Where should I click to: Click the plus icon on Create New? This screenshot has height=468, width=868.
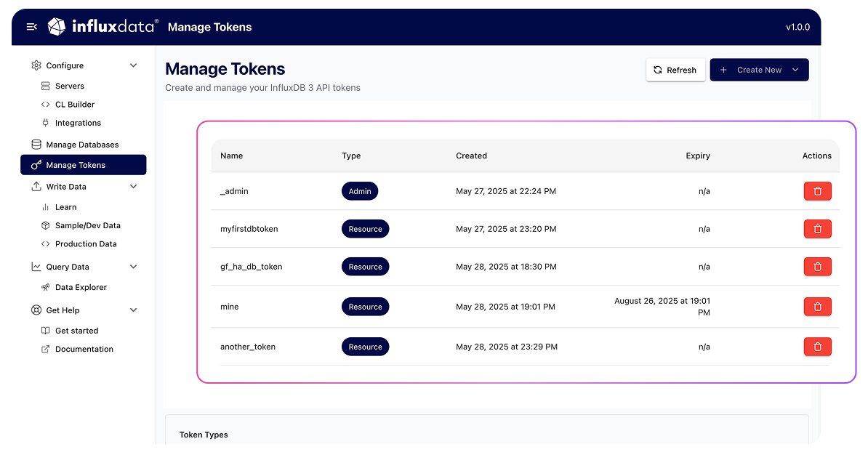click(723, 70)
